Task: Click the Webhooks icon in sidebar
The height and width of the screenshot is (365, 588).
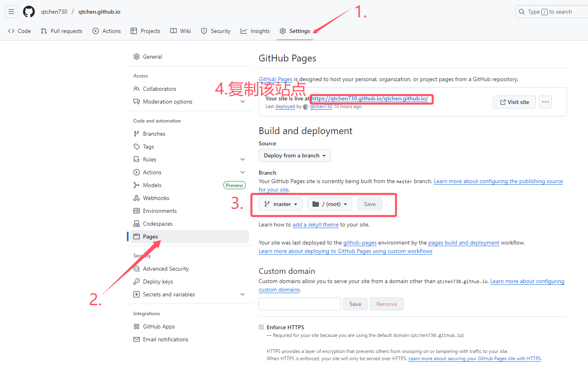Action: coord(137,198)
